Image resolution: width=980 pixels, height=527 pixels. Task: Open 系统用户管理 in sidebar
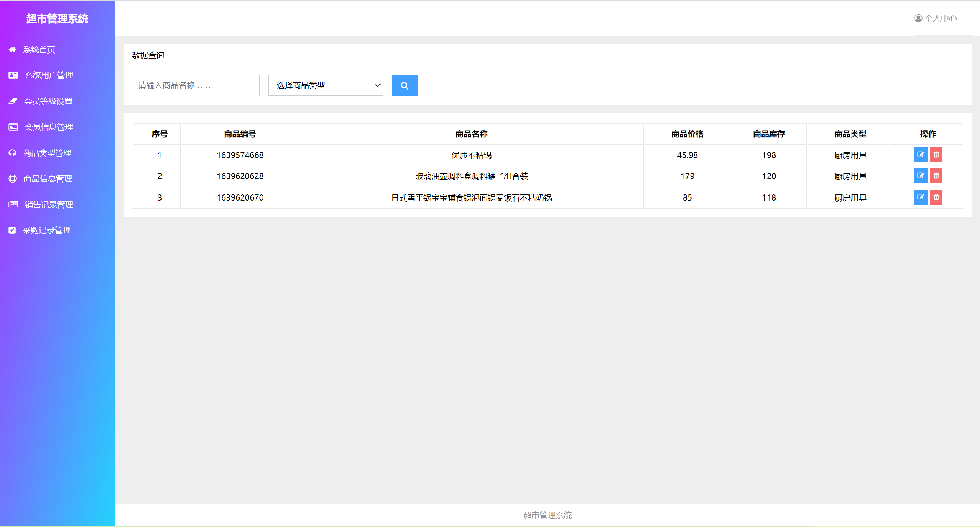tap(49, 75)
